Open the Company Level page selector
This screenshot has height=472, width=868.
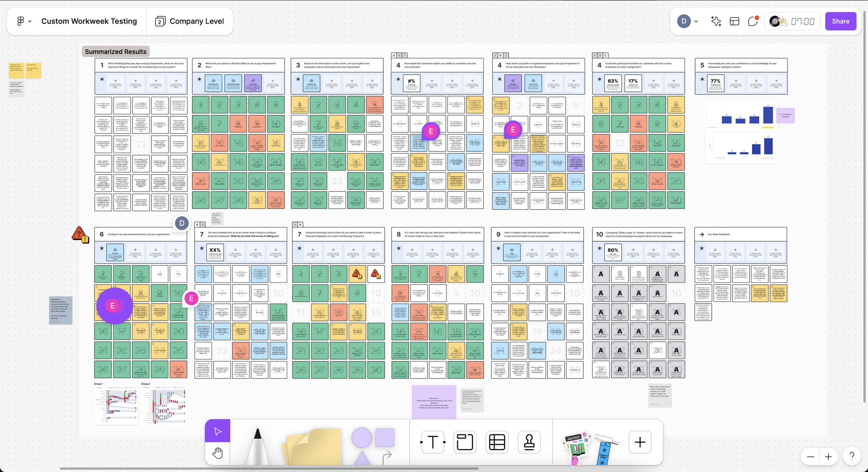click(x=190, y=21)
